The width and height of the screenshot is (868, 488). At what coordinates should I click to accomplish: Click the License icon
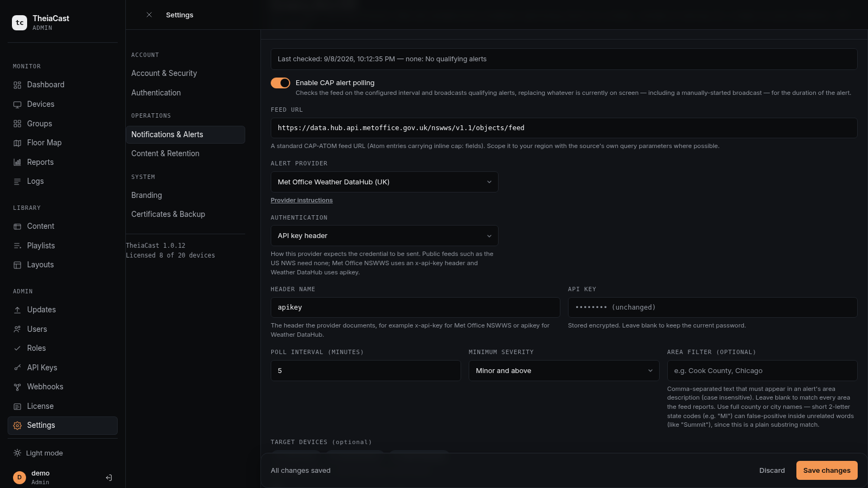17,406
